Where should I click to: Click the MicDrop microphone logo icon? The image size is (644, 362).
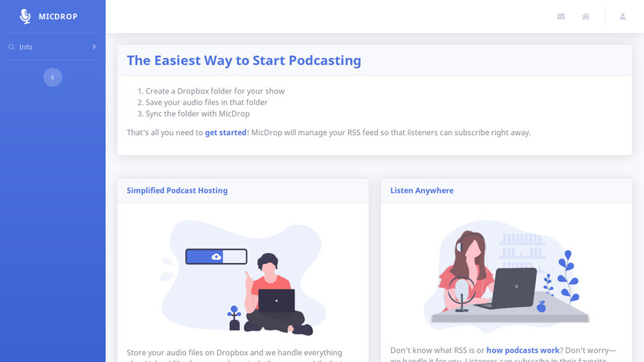pos(25,16)
